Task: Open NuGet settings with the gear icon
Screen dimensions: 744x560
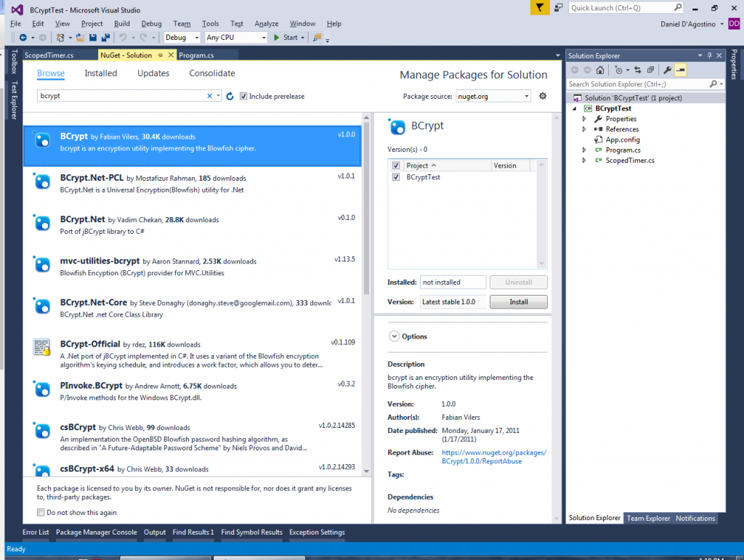Action: (542, 96)
